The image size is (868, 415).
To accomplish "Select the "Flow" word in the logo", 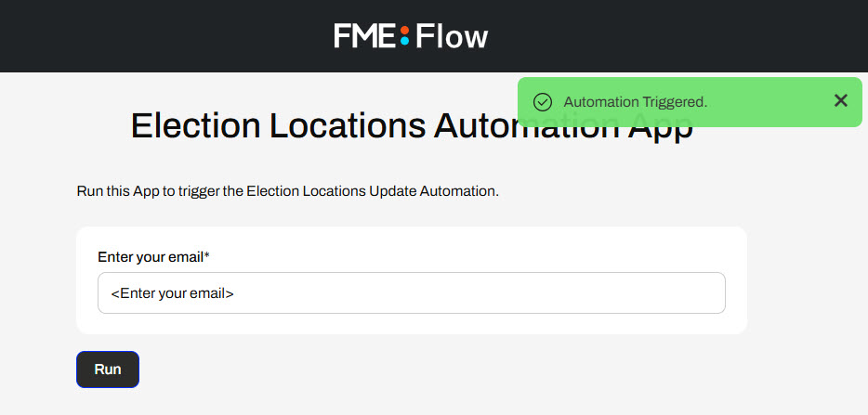I will (x=452, y=36).
